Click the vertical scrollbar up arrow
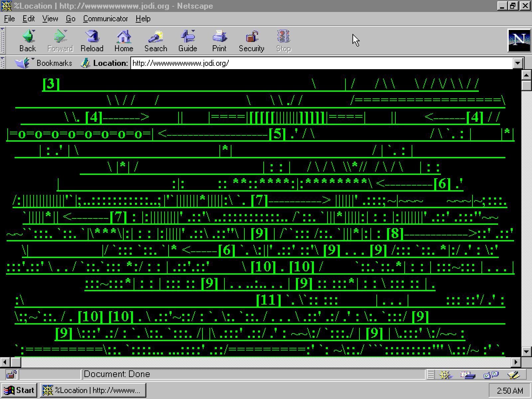The width and height of the screenshot is (532, 399). coord(526,75)
